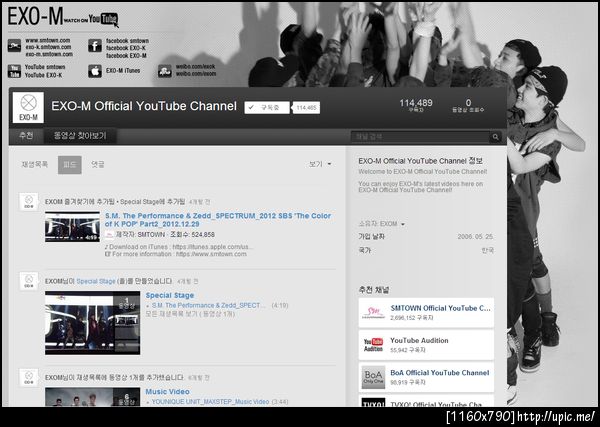Click the SMTOWN channel logo in recommended list
Viewport: 600px width, 427px height.
[x=373, y=313]
